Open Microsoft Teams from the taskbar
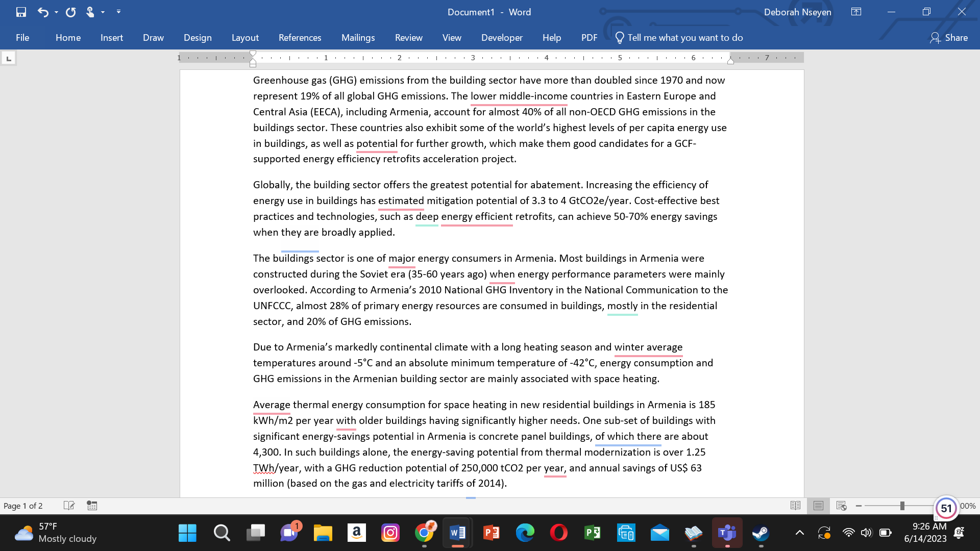980x551 pixels. click(727, 533)
